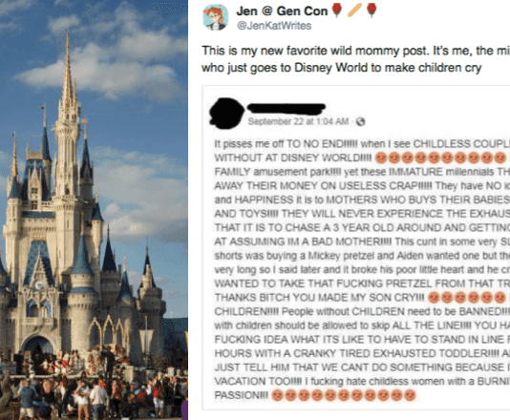Open the @JenKatWrites handle link

(x=274, y=26)
